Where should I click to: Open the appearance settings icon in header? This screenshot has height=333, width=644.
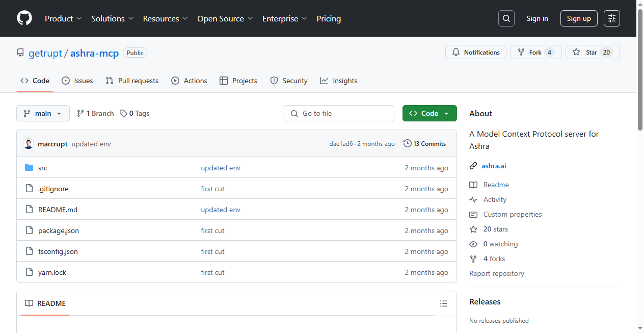click(612, 18)
